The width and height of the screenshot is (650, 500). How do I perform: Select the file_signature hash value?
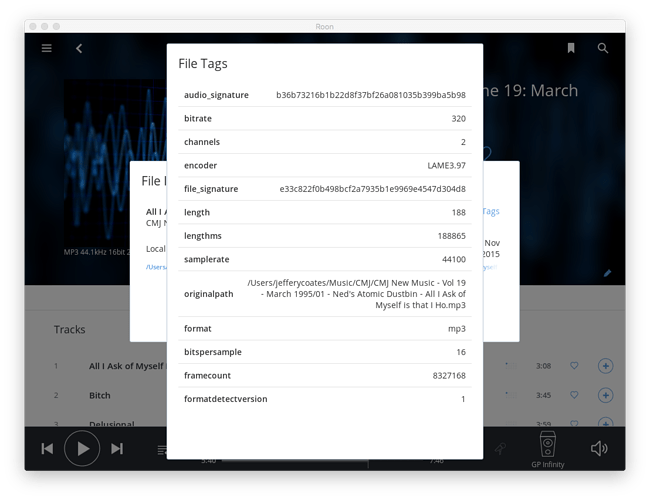point(372,189)
